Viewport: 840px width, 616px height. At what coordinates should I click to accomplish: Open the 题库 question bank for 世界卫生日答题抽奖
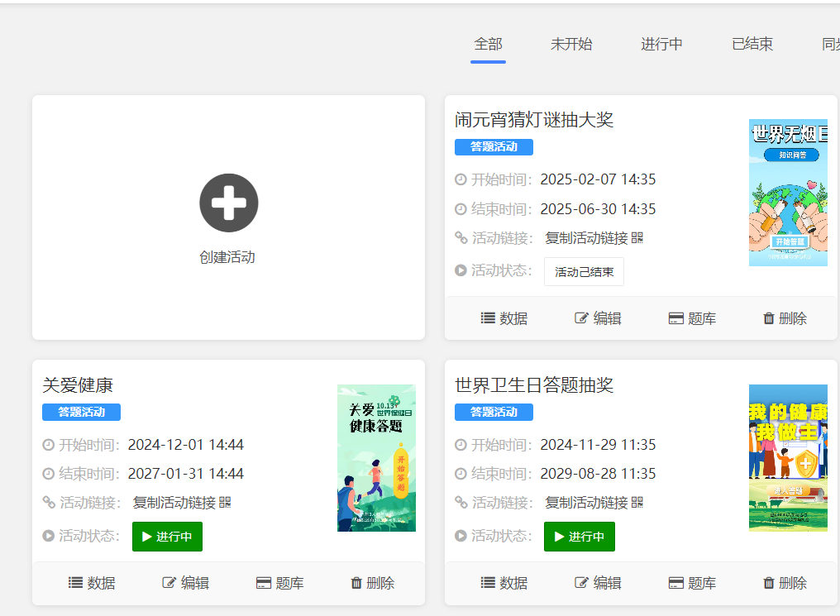click(692, 582)
